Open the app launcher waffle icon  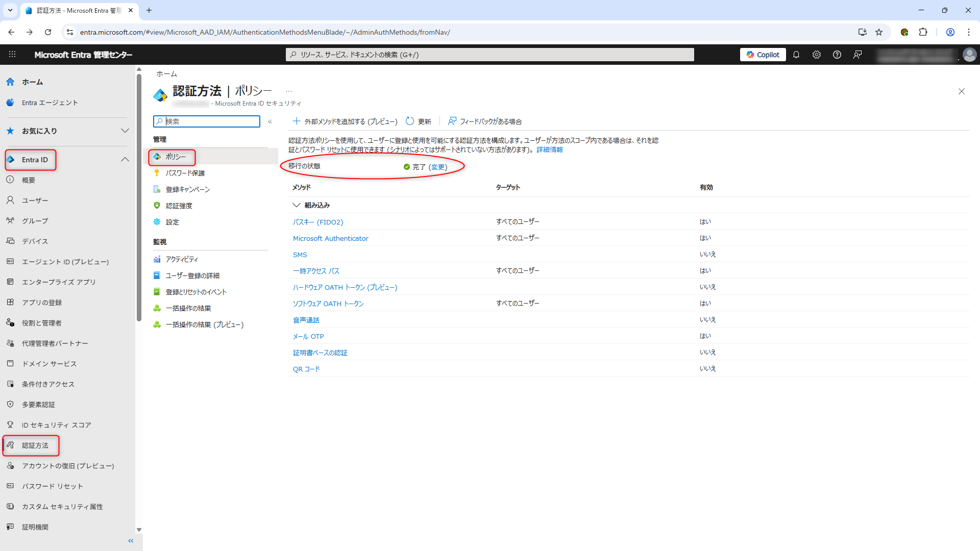tap(12, 55)
